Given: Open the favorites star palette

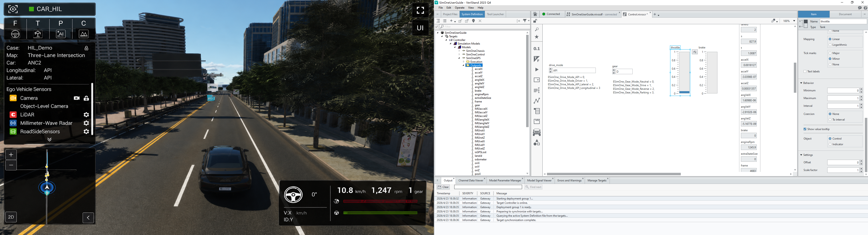Looking at the screenshot, I should (x=537, y=37).
